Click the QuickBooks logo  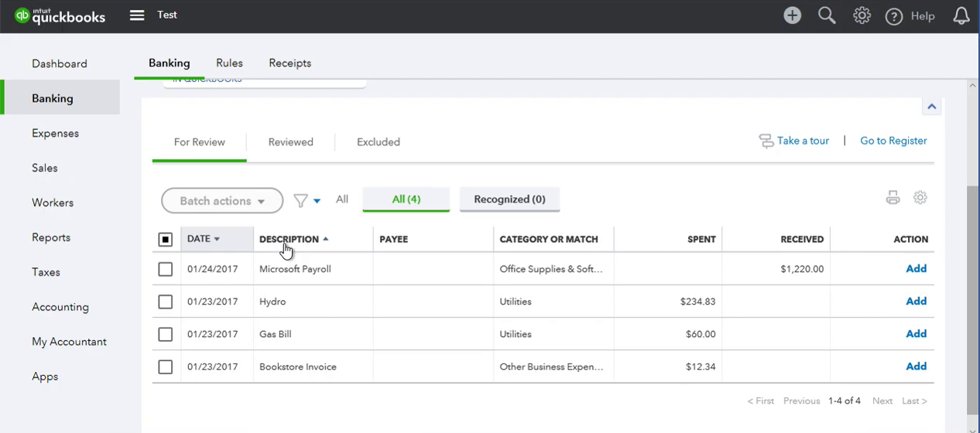tap(60, 15)
